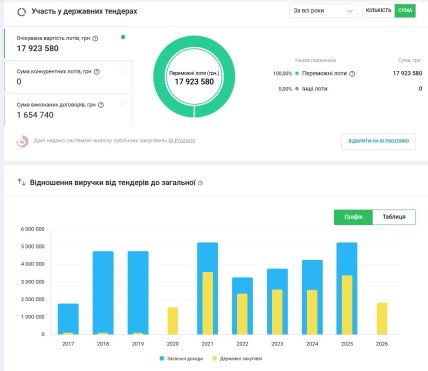Click the '1 654 740' contracts sum value
Image resolution: width=428 pixels, height=371 pixels.
[x=35, y=115]
